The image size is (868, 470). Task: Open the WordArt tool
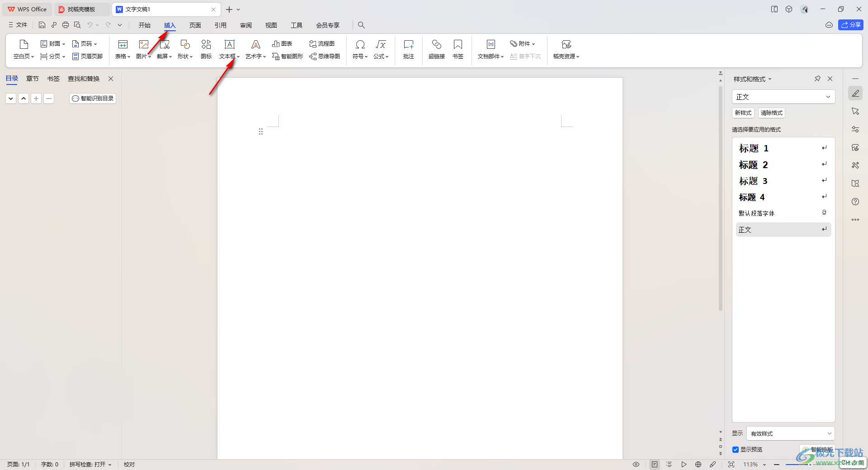(255, 50)
